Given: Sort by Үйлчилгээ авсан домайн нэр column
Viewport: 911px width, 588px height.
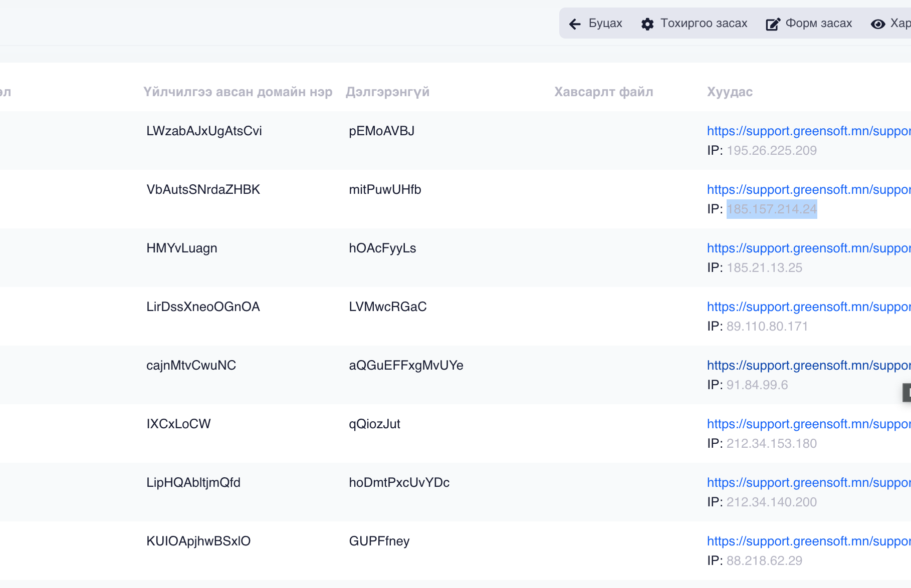Looking at the screenshot, I should coord(238,92).
